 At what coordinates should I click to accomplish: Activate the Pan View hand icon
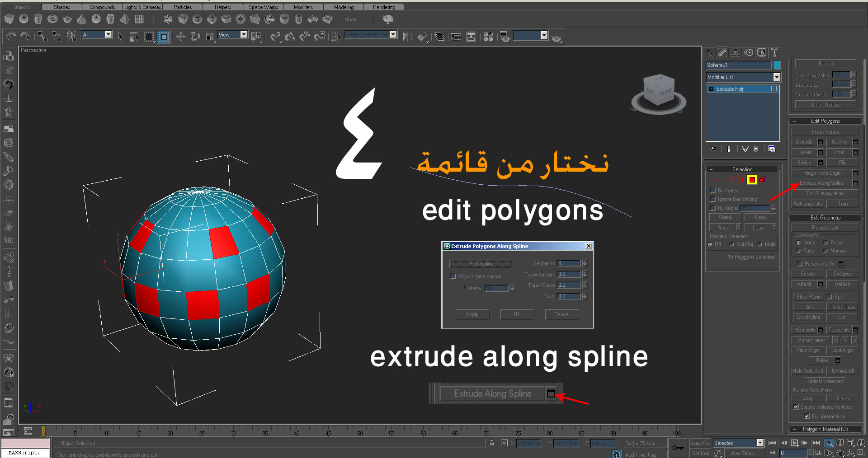click(840, 453)
